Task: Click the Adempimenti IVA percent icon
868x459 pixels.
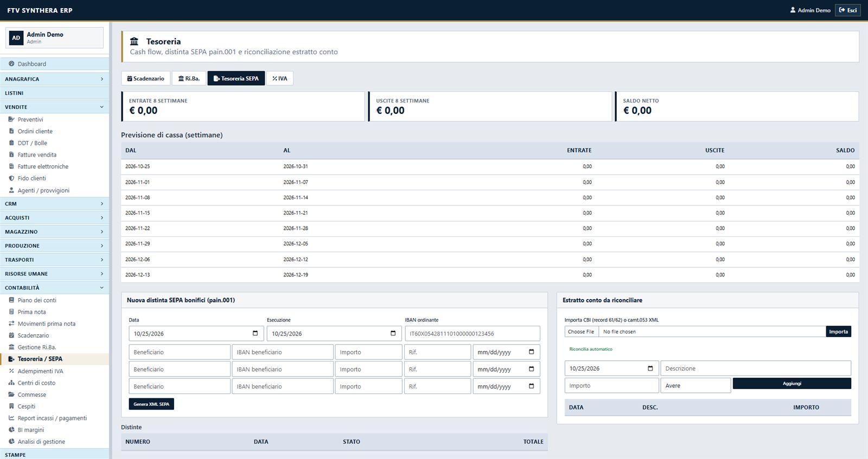Action: pyautogui.click(x=11, y=371)
